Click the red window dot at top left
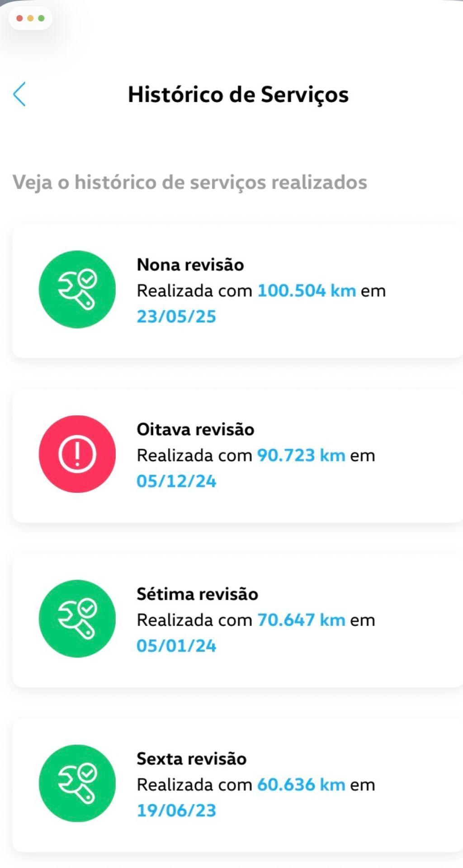This screenshot has height=868, width=463. 19,19
